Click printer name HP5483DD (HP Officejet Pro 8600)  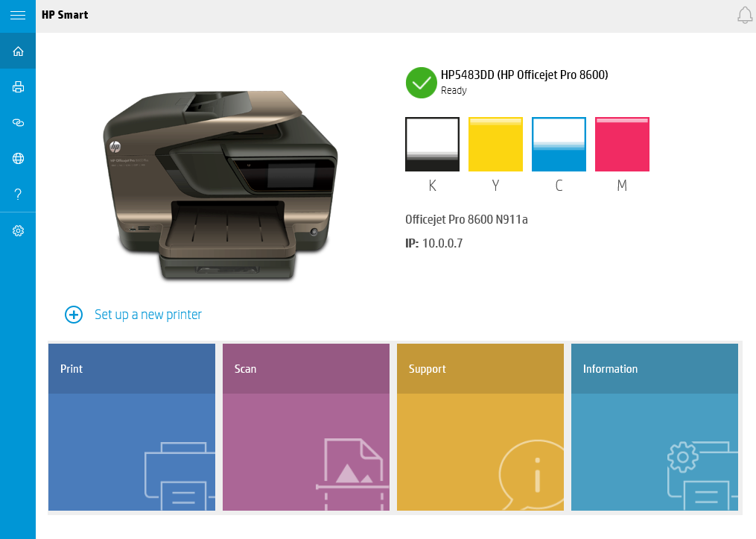tap(524, 75)
